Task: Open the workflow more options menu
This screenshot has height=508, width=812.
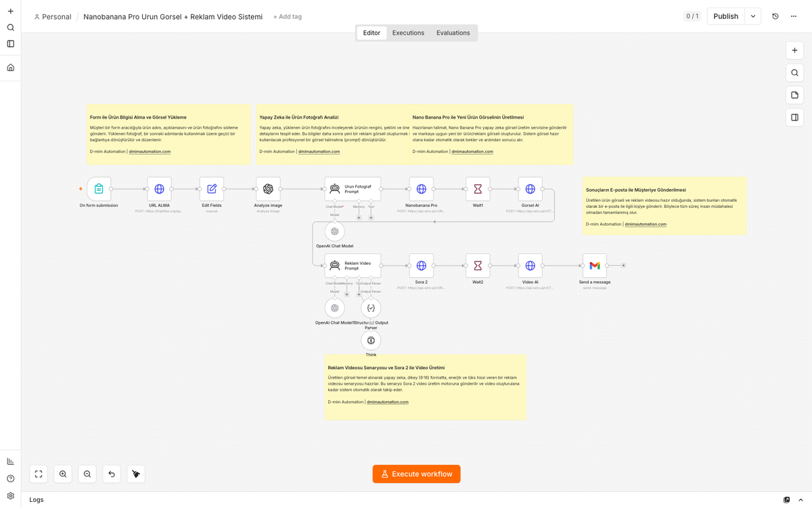Action: (x=794, y=16)
